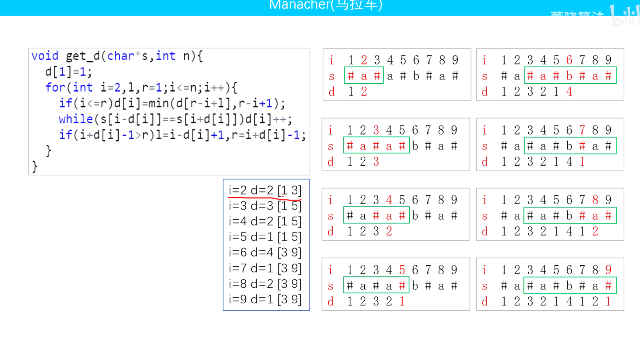
Task: Select the d row ending "1 2 3 2 1 4"
Action: click(536, 92)
